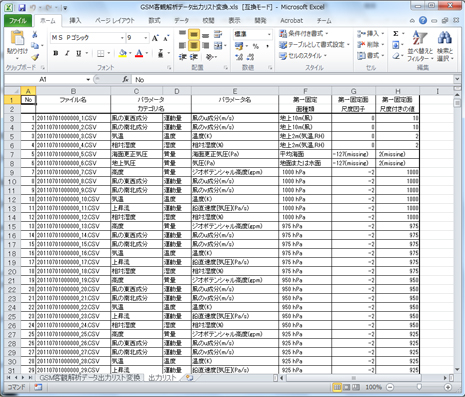Click column header E
The width and height of the screenshot is (465, 397).
235,91
